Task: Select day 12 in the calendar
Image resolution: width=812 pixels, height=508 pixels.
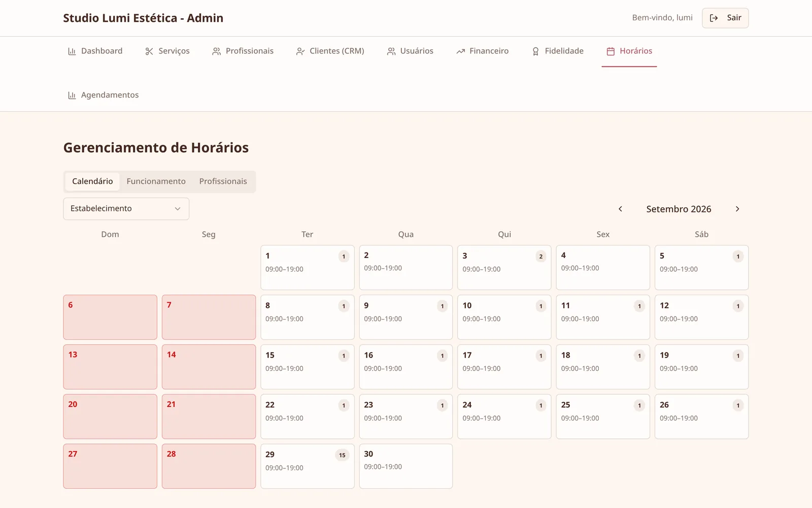Action: click(x=701, y=317)
